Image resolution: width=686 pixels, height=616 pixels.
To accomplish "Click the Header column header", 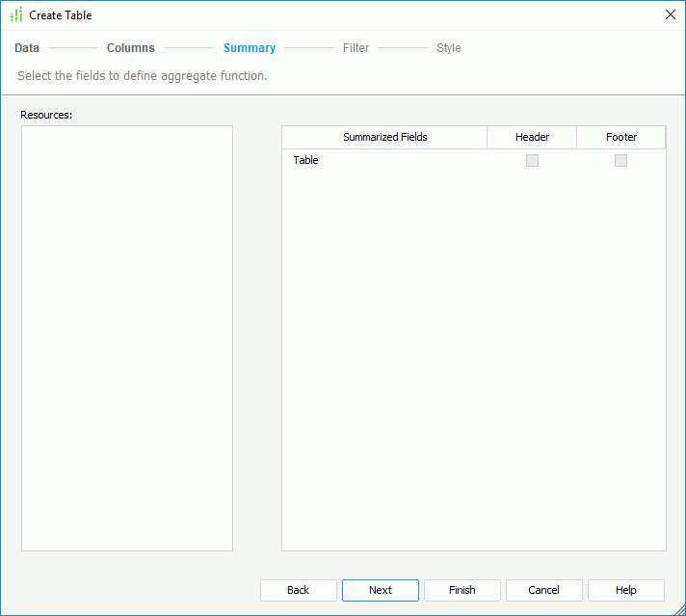I will tap(532, 137).
